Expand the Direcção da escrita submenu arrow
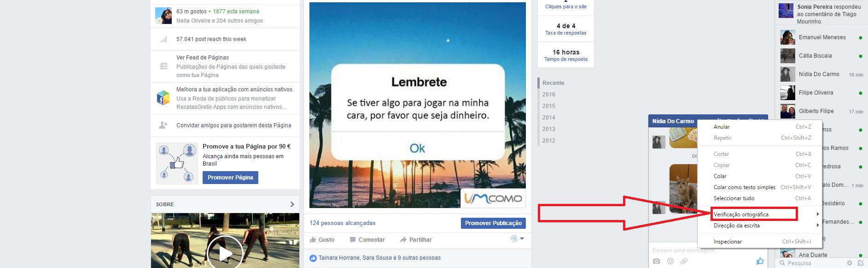Image resolution: width=868 pixels, height=268 pixels. (x=818, y=225)
